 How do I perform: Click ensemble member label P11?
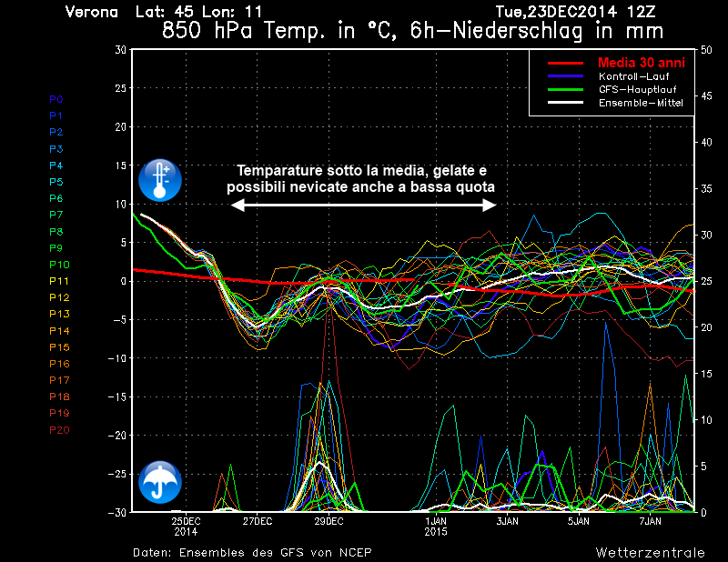59,281
